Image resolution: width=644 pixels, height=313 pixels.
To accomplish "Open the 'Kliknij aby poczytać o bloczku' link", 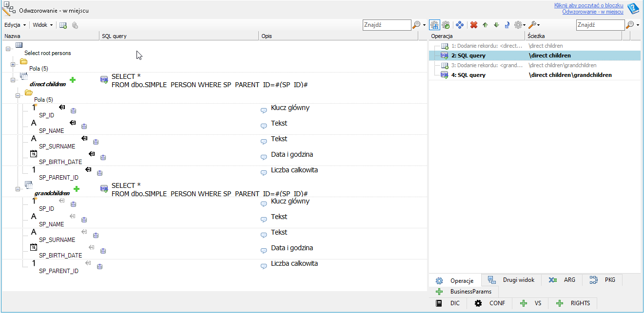I will click(x=588, y=5).
